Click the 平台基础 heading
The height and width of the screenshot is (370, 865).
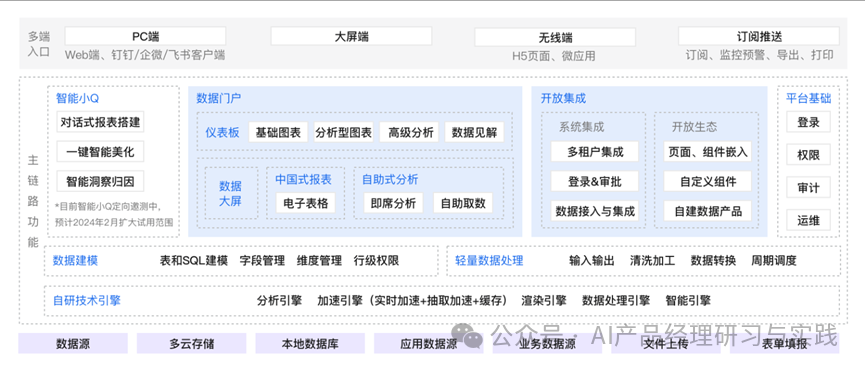(x=809, y=99)
